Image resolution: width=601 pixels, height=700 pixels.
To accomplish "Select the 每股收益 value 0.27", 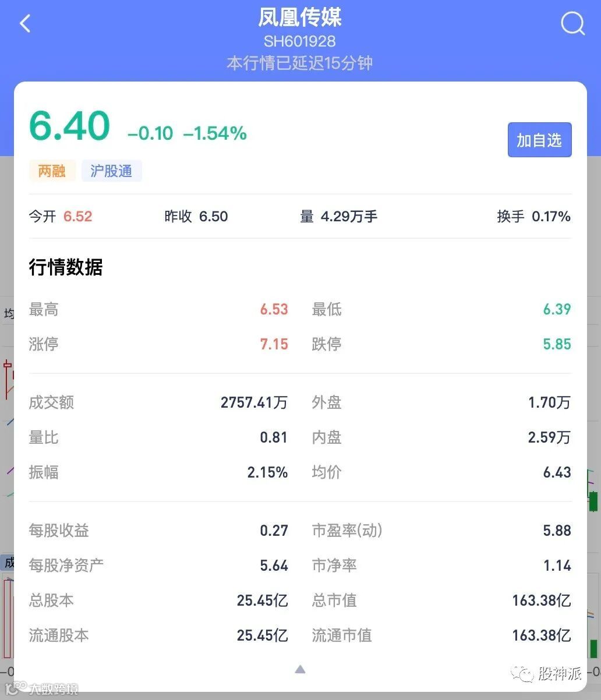I will [x=274, y=531].
